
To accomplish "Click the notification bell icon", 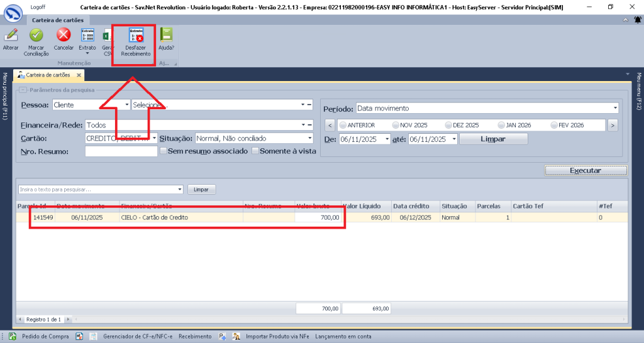I will tap(637, 20).
